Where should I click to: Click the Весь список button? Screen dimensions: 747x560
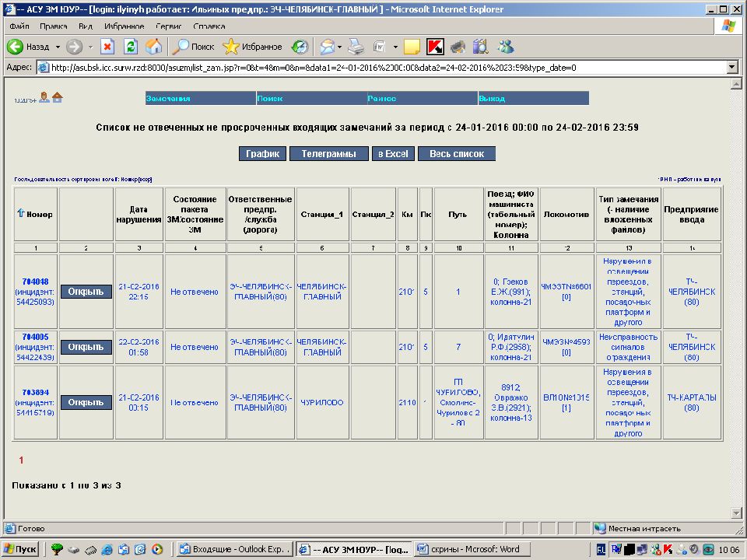pyautogui.click(x=457, y=154)
